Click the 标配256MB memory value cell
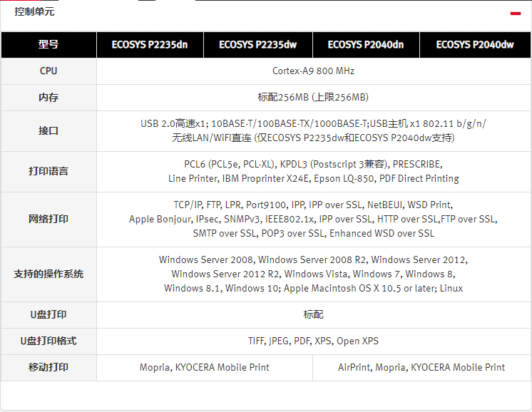532x412 pixels. [314, 98]
